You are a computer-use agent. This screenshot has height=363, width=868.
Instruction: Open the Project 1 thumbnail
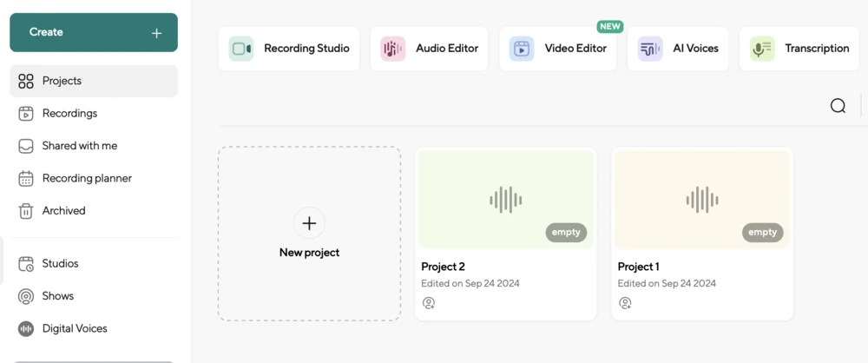(702, 200)
